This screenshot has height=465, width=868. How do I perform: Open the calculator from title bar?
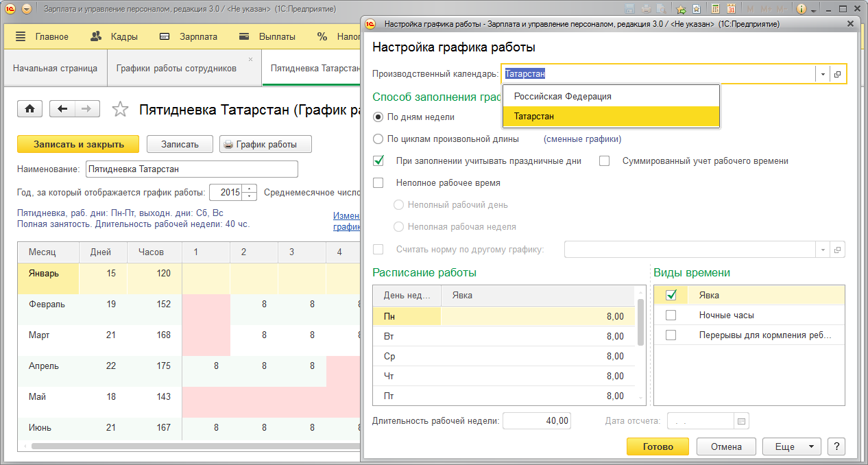click(715, 9)
